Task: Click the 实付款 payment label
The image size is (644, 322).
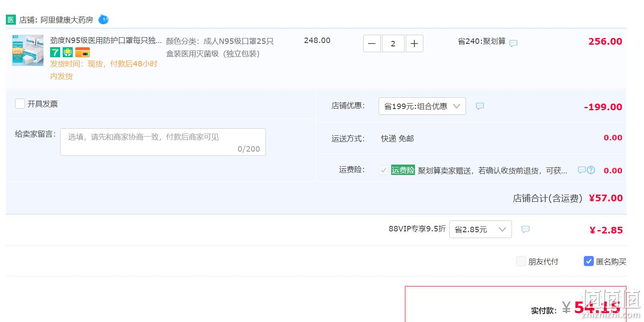Action: (x=544, y=311)
